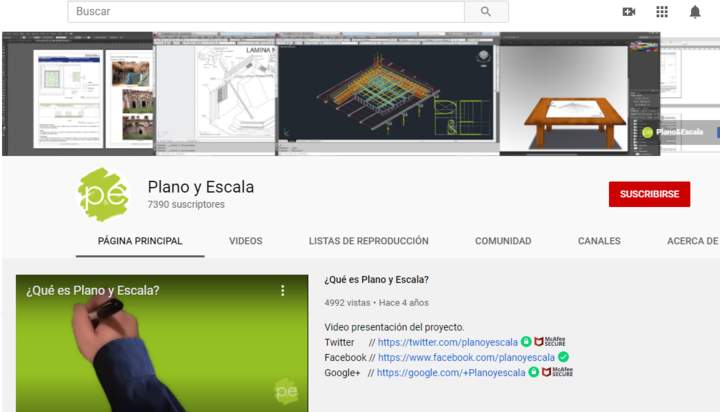Viewport: 720px width, 412px height.
Task: Select the PÁGINA PRINCIPAL tab
Action: coord(140,241)
